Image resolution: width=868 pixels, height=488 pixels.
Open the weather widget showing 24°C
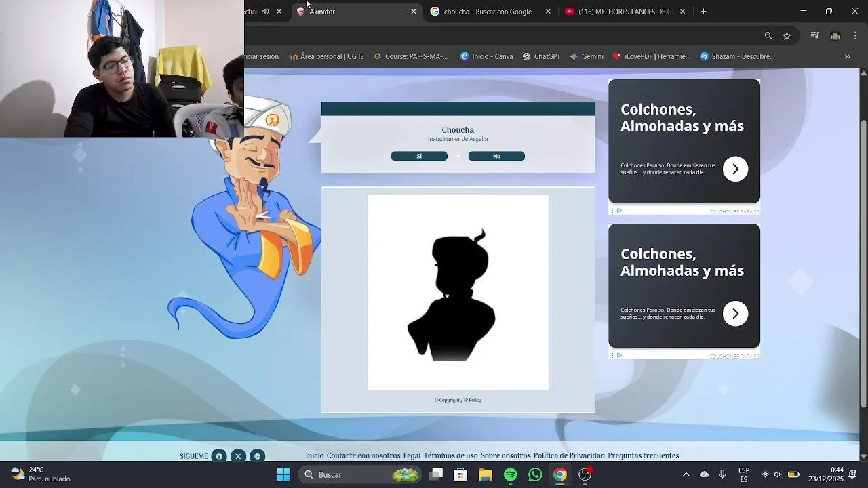pyautogui.click(x=41, y=474)
